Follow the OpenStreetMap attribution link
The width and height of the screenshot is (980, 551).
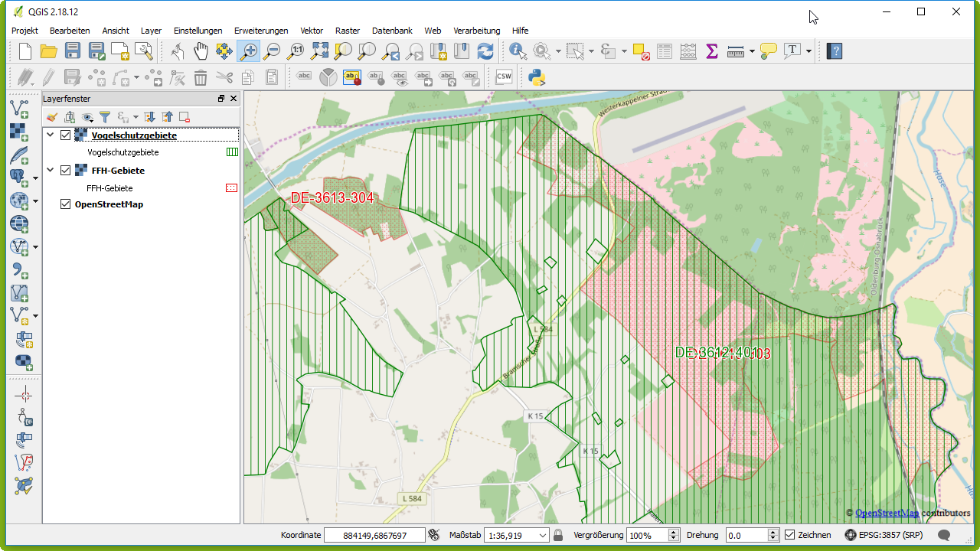click(x=887, y=513)
